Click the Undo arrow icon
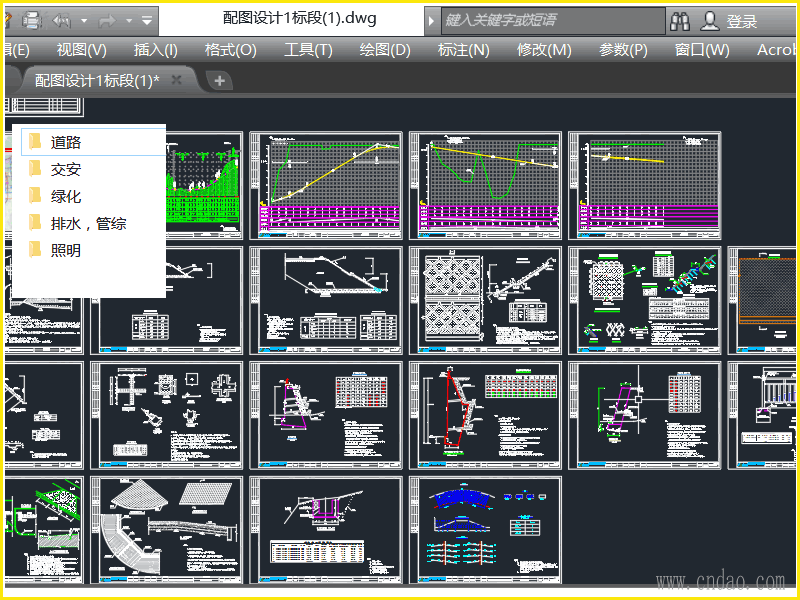 pos(62,21)
